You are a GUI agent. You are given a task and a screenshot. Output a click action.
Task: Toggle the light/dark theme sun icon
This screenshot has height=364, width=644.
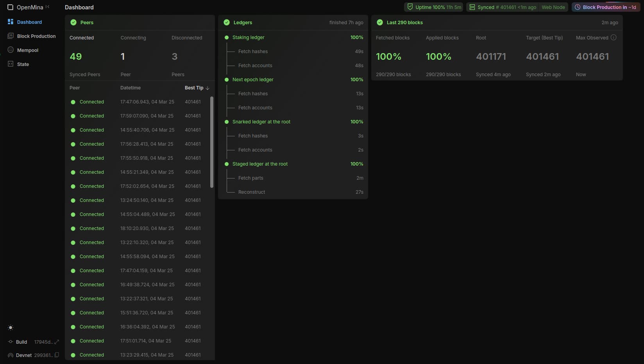pos(11,328)
